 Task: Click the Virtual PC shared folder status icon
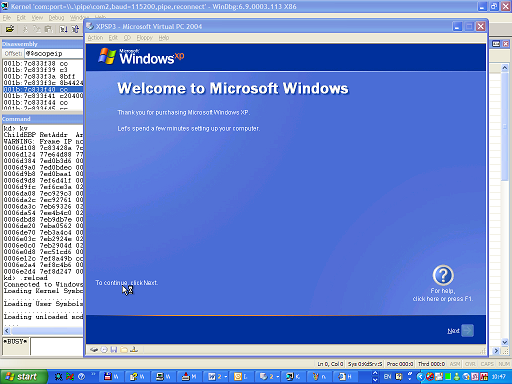(124, 350)
